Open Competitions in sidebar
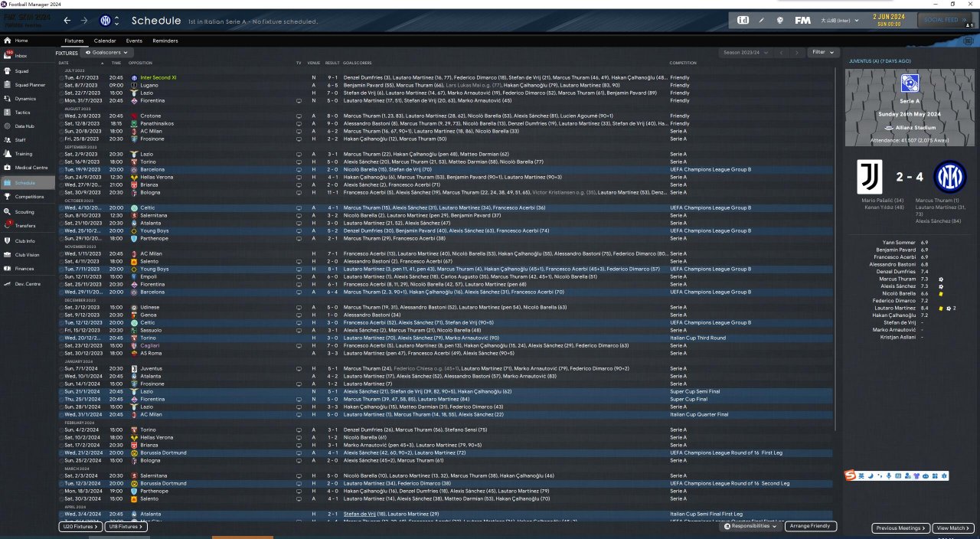Screen dimensions: 980x539 [29, 197]
